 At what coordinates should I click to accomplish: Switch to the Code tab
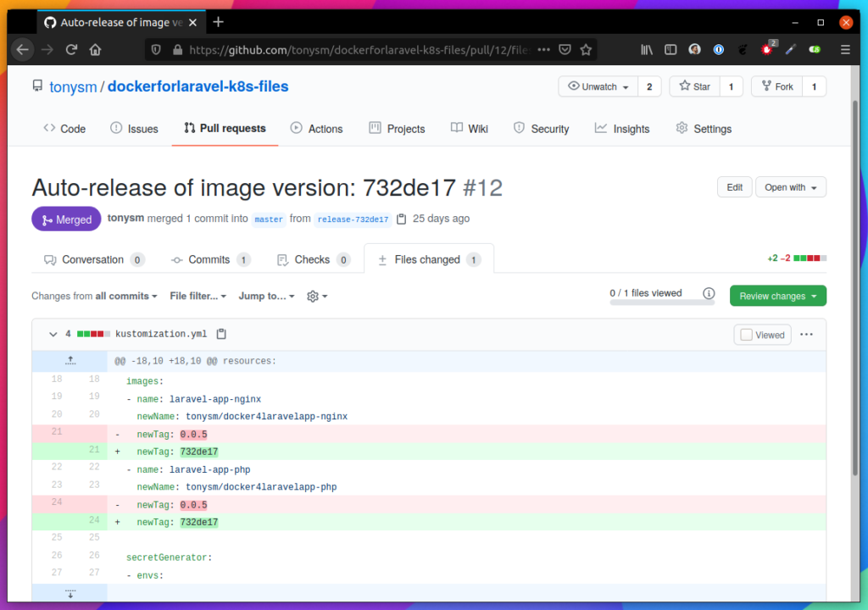(64, 129)
